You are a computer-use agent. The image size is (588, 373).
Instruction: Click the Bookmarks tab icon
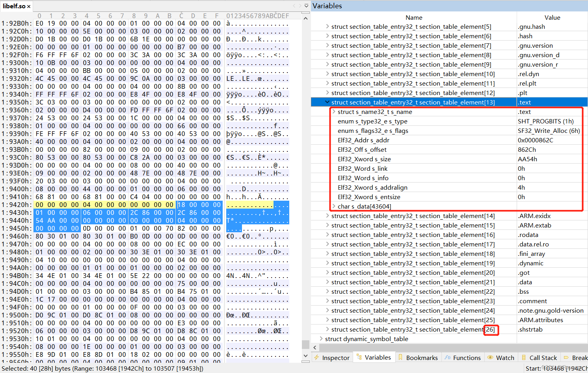coord(400,357)
